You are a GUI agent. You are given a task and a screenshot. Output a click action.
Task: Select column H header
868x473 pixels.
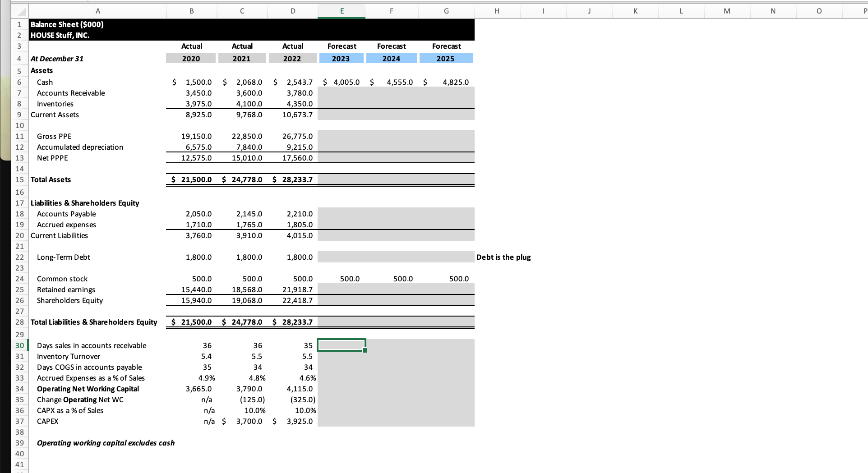tap(497, 11)
